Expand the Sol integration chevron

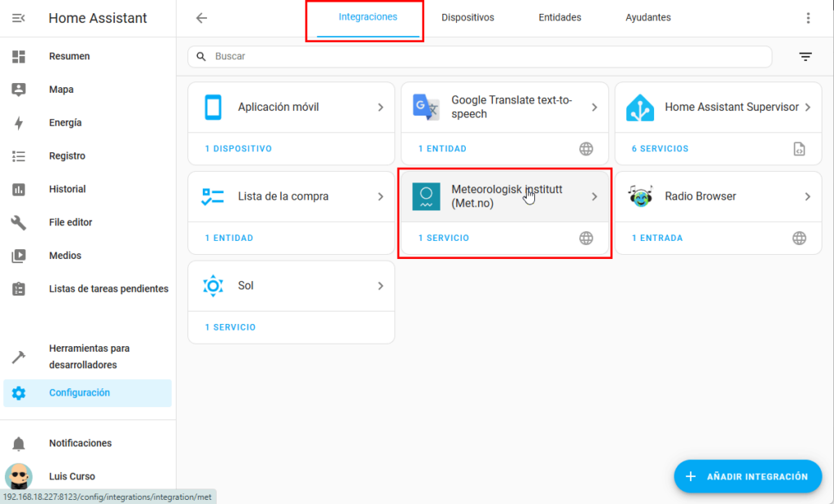(x=380, y=286)
